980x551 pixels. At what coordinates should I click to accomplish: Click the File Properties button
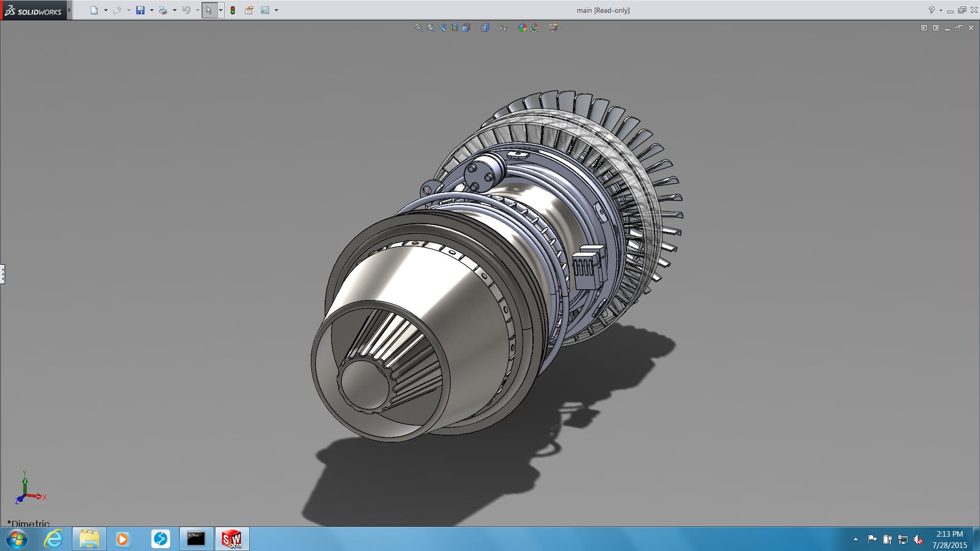coord(249,10)
